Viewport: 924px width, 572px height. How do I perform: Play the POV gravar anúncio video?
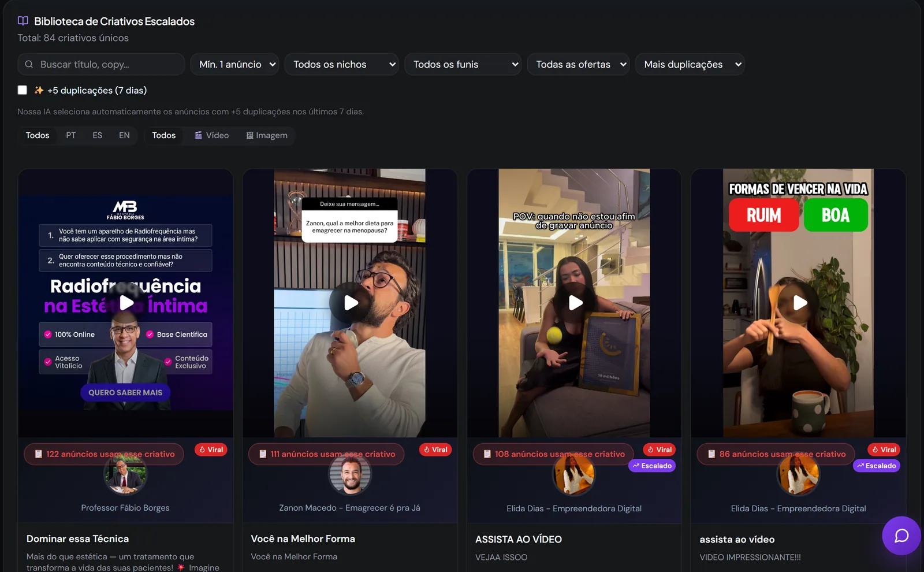coord(575,303)
